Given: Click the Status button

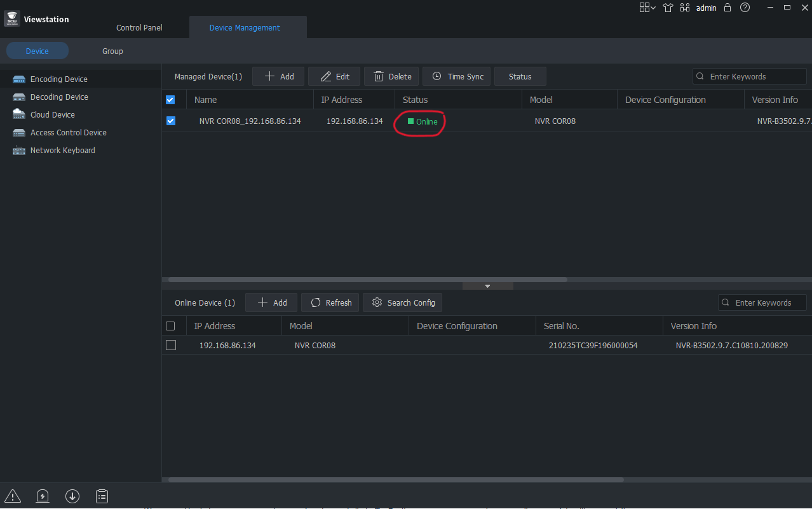Looking at the screenshot, I should [x=520, y=76].
